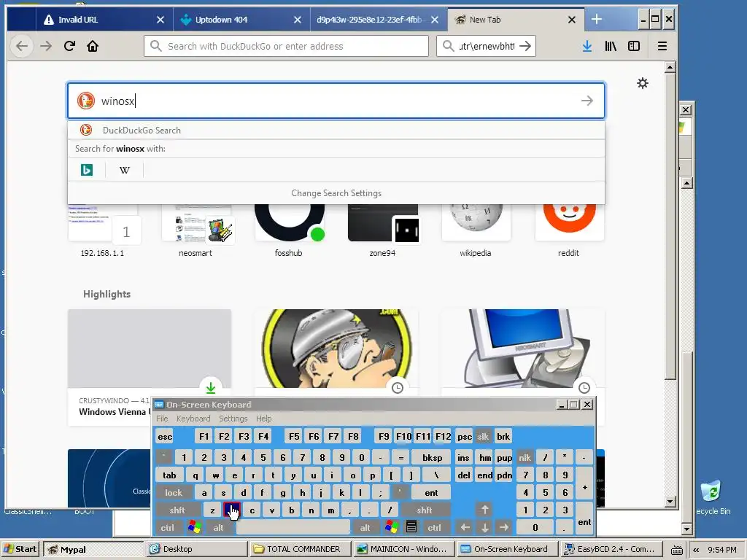Open the reddit top site

click(569, 231)
